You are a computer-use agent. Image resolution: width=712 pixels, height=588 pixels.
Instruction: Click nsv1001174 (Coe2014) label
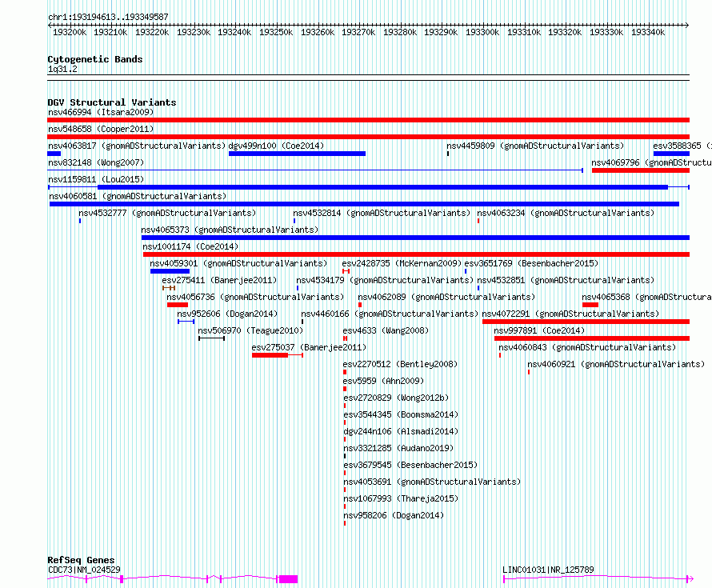pos(190,246)
